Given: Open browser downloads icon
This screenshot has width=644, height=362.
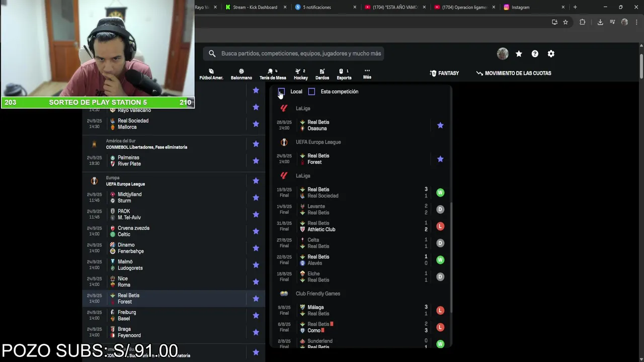Looking at the screenshot, I should [600, 22].
